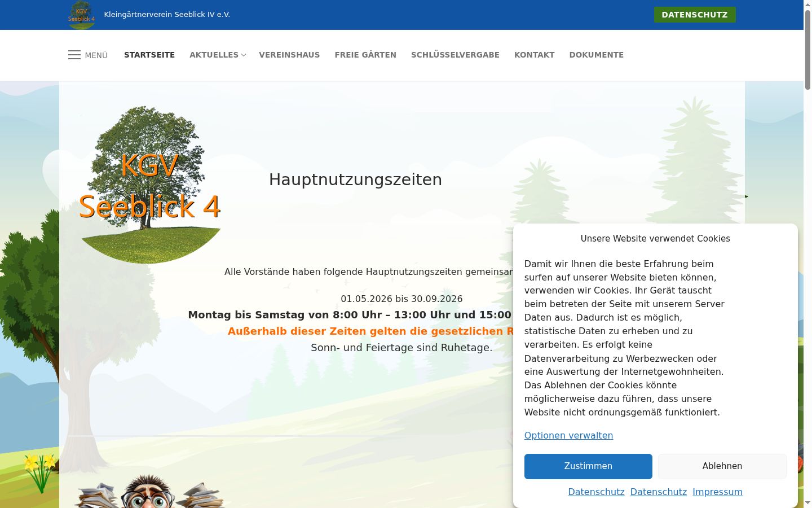Click the date range 01.05.2026 bis 30.09.2026
This screenshot has height=508, width=812.
[x=401, y=299]
